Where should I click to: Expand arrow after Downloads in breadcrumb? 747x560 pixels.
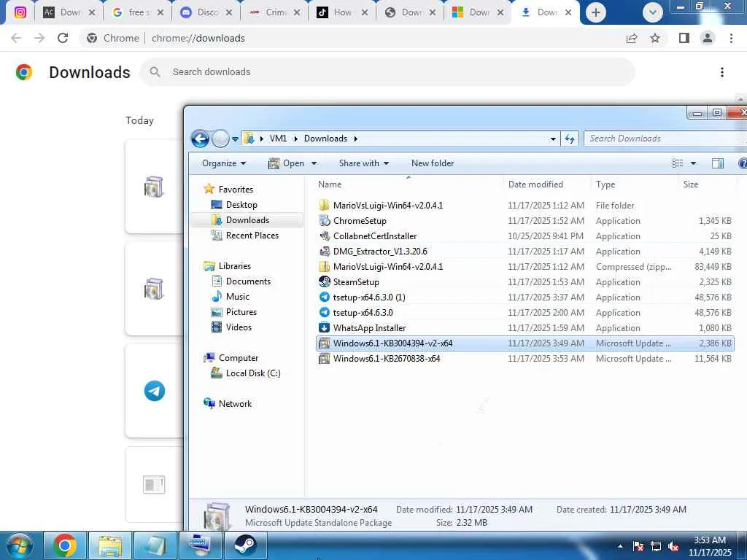click(x=356, y=139)
